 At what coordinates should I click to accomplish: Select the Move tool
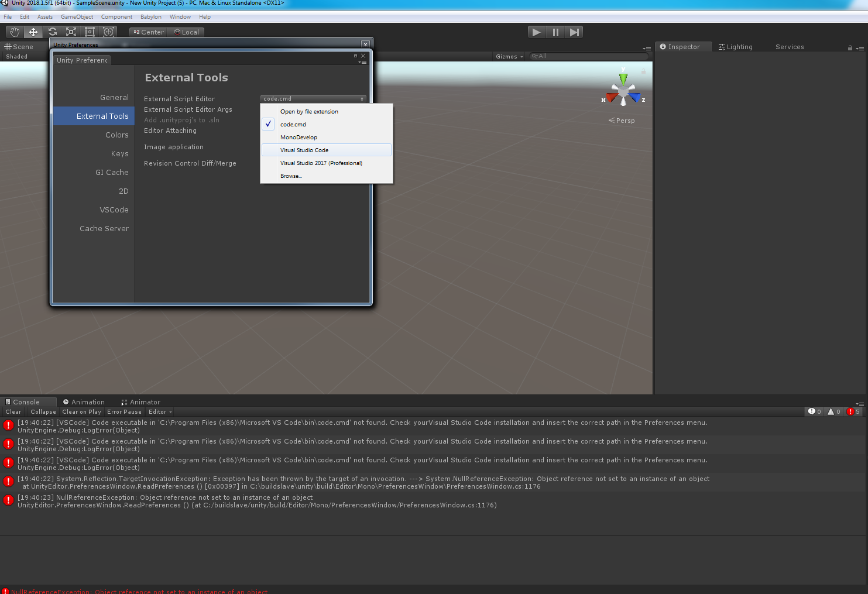coord(33,32)
